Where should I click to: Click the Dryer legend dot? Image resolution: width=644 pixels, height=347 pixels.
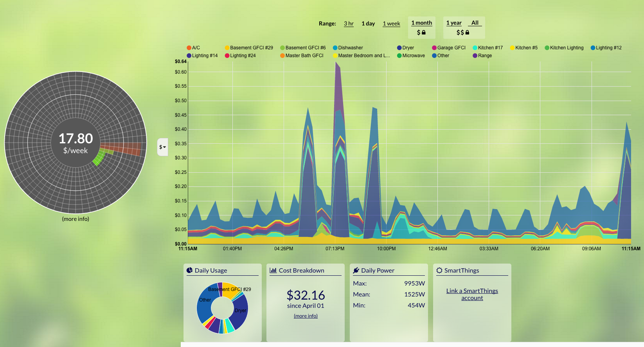[x=399, y=48]
